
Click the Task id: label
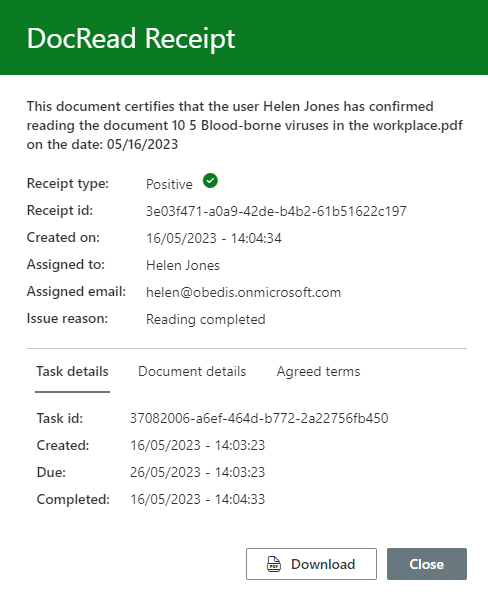pos(60,418)
